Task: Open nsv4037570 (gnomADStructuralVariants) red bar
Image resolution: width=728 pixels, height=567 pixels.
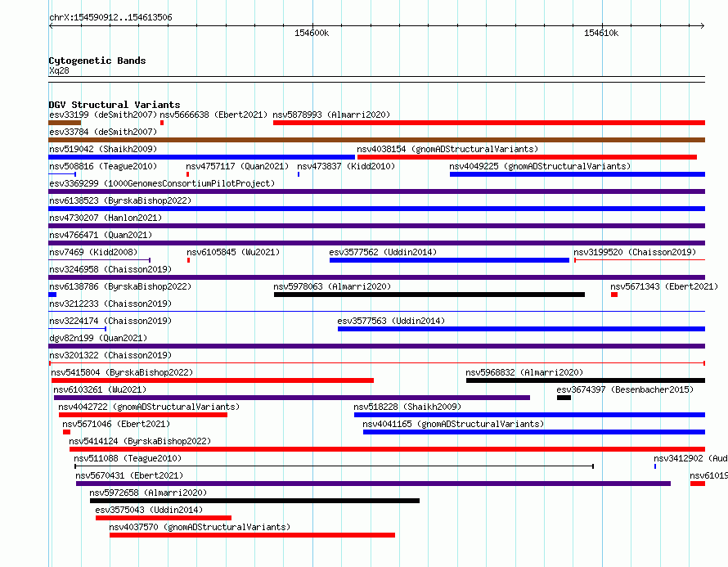Action: 252,535
